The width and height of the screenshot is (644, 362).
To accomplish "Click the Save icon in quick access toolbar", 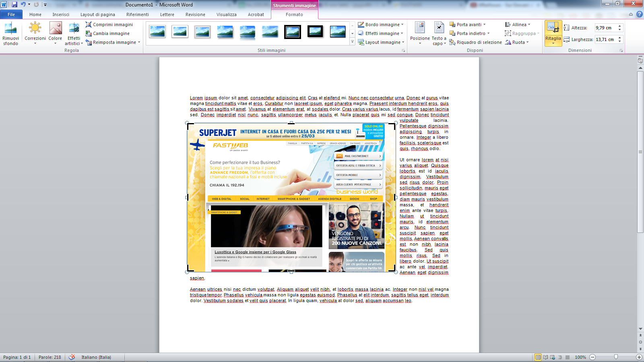I will (x=14, y=4).
